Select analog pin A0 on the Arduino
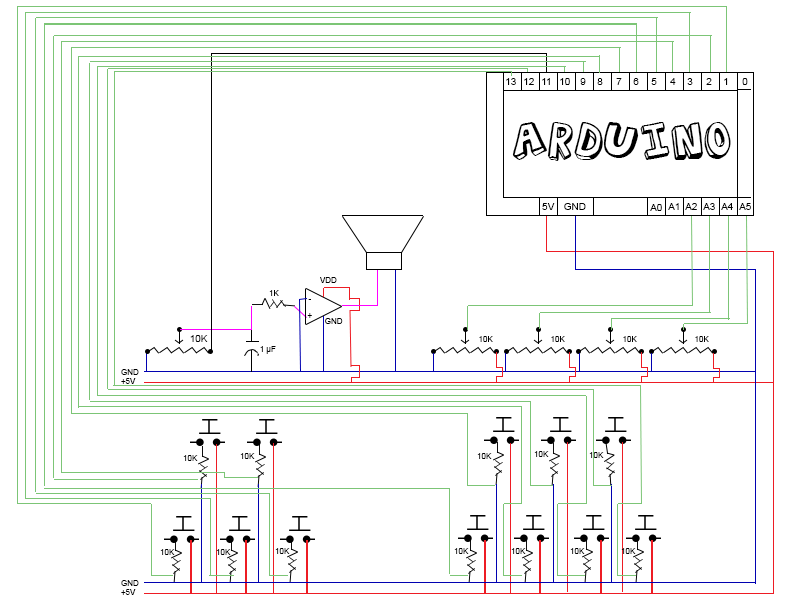792x612 pixels. [656, 207]
